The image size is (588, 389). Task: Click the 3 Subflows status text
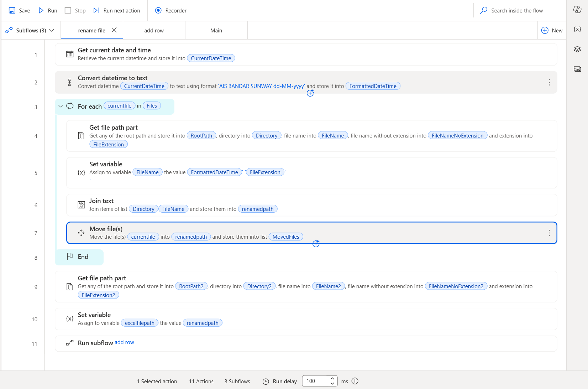[x=237, y=382]
